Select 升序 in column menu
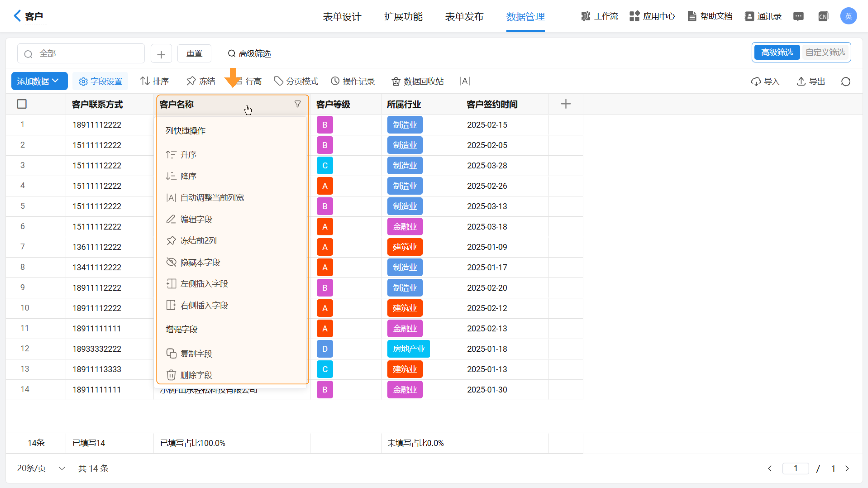 pos(181,155)
